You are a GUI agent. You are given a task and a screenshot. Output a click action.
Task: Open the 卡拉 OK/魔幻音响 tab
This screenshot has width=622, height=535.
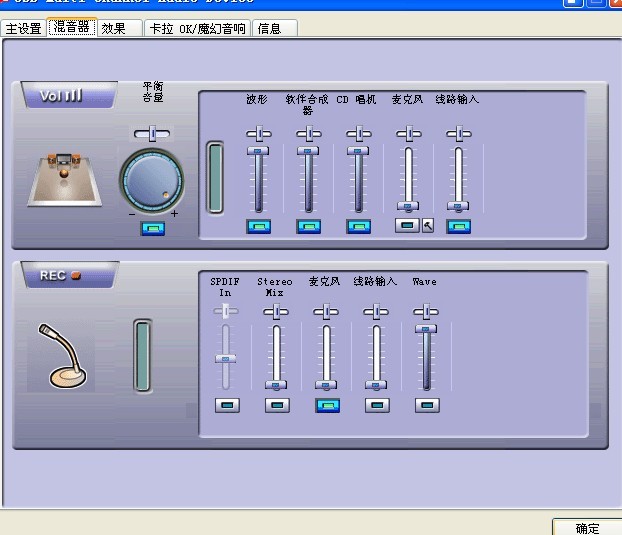point(198,29)
